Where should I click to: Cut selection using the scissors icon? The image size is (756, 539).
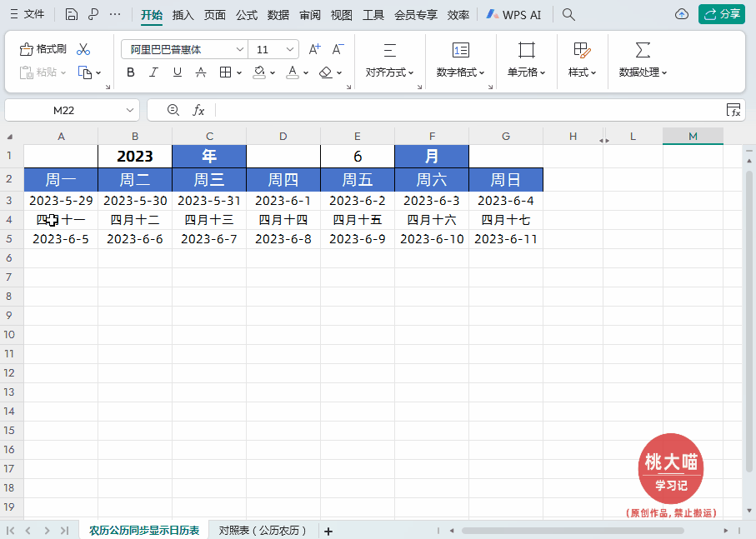82,49
